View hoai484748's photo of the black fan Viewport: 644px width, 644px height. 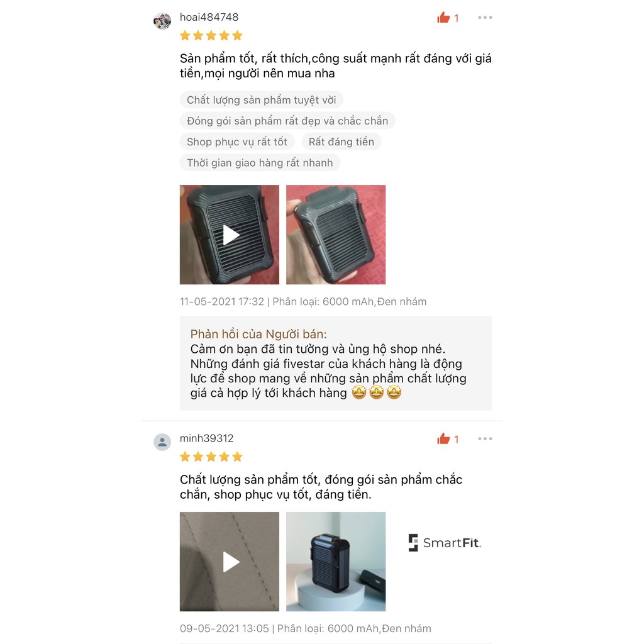[x=336, y=235]
